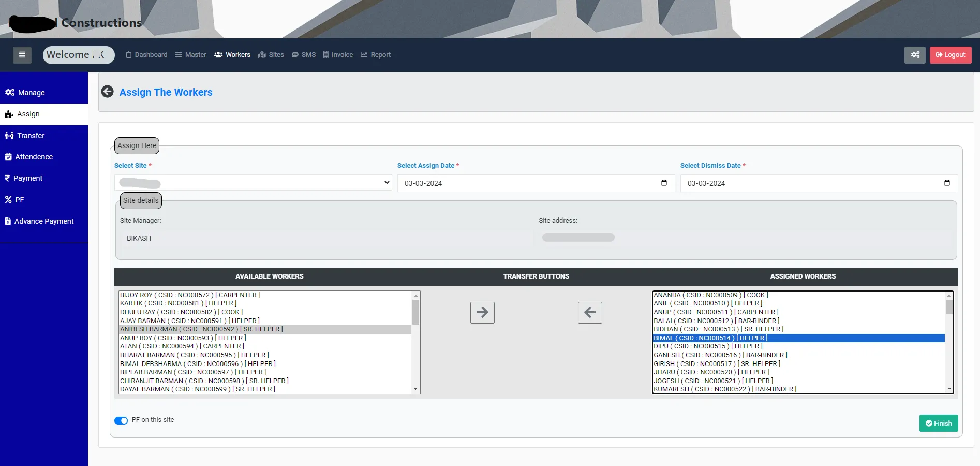
Task: Click the Advance Payment document icon
Action: point(7,221)
